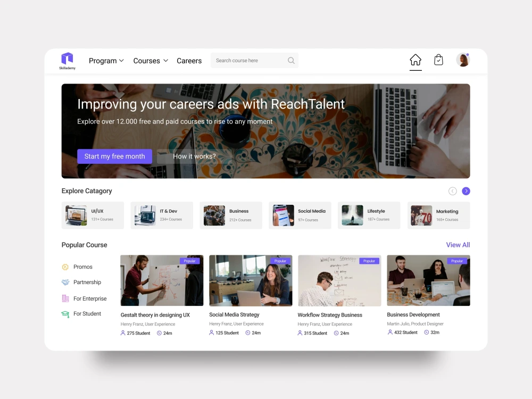The width and height of the screenshot is (532, 399).
Task: Open the Careers navigation item
Action: point(189,61)
